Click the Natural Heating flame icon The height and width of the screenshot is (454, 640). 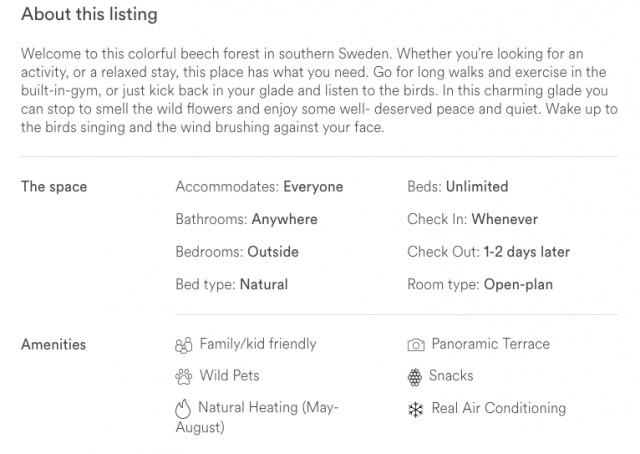pyautogui.click(x=183, y=409)
